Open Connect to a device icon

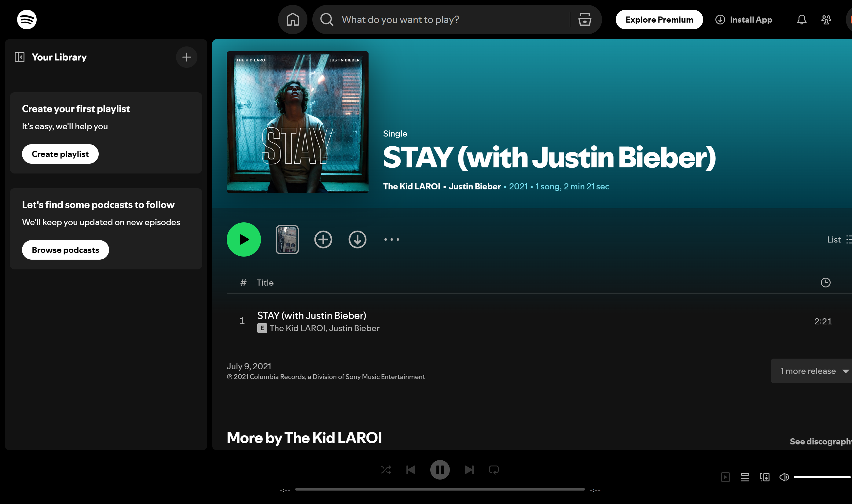[x=764, y=477]
